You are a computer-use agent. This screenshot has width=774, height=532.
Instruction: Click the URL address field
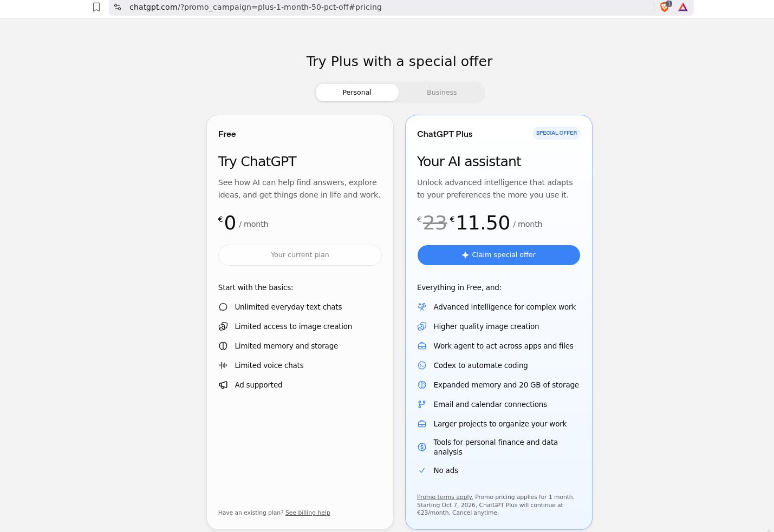click(390, 7)
